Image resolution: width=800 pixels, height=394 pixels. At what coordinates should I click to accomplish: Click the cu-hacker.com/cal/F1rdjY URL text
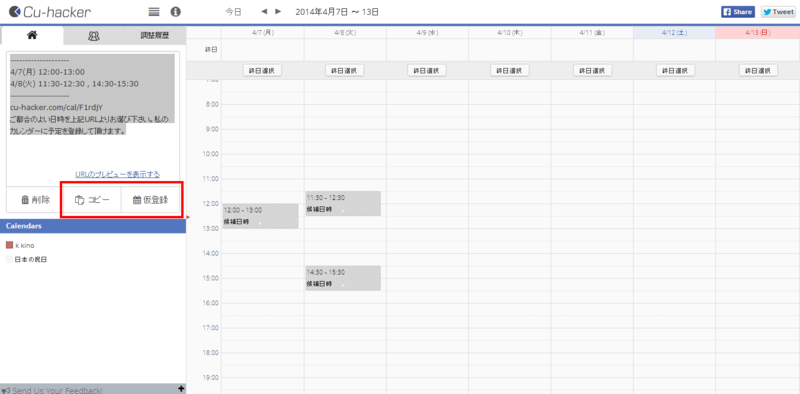(57, 107)
